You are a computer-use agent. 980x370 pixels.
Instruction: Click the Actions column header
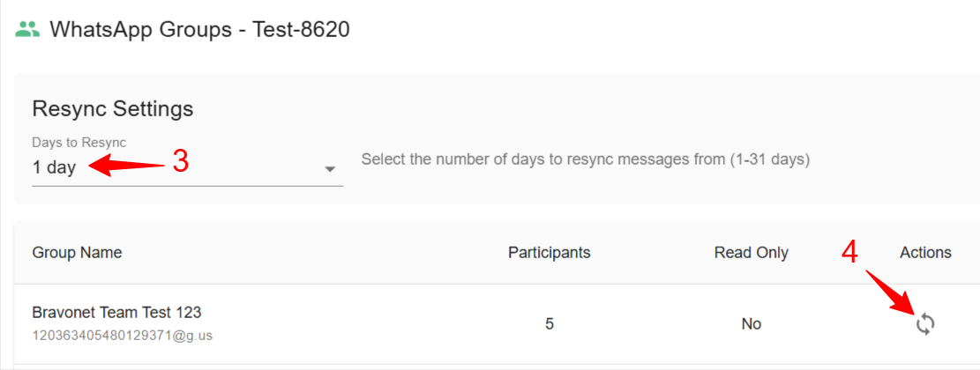coord(925,253)
